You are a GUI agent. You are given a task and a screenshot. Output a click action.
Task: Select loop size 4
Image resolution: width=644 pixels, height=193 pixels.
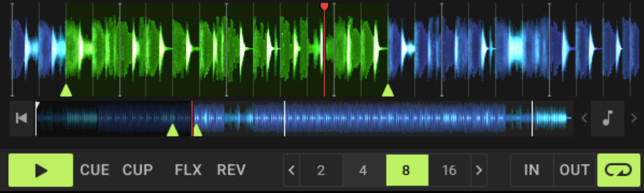364,170
